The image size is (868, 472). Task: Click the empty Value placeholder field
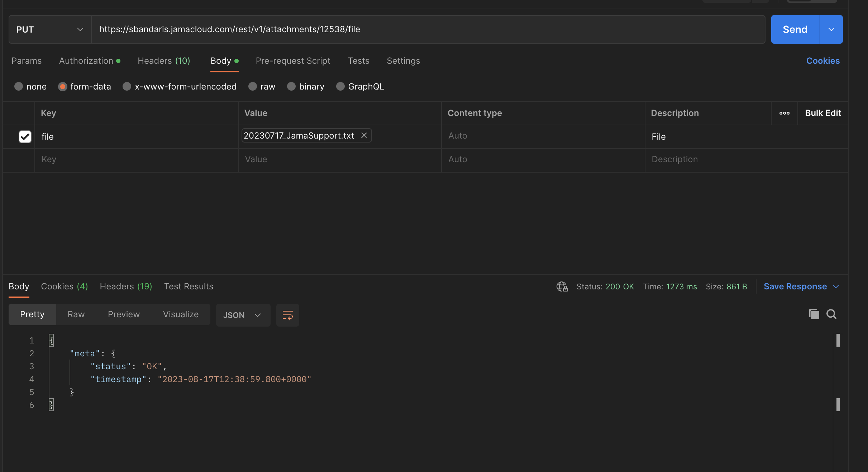340,159
